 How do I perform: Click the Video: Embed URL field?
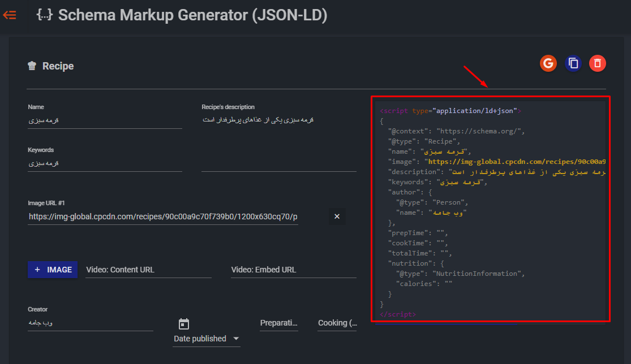tap(294, 270)
